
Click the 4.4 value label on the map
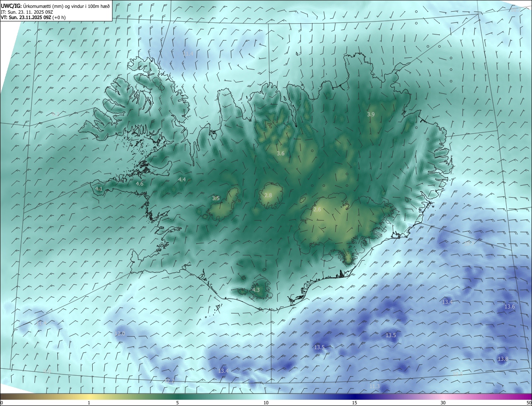tap(182, 179)
